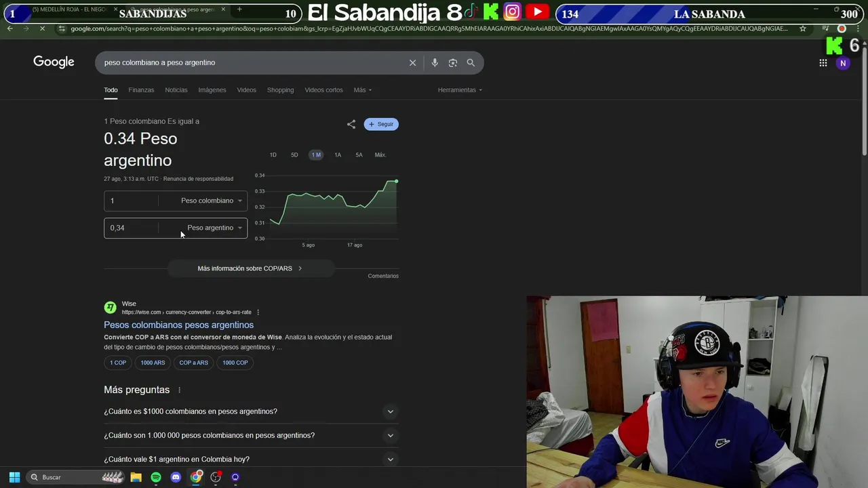This screenshot has height=488, width=868.
Task: Click the '1000 ARS' sitelink chip
Action: point(153,363)
